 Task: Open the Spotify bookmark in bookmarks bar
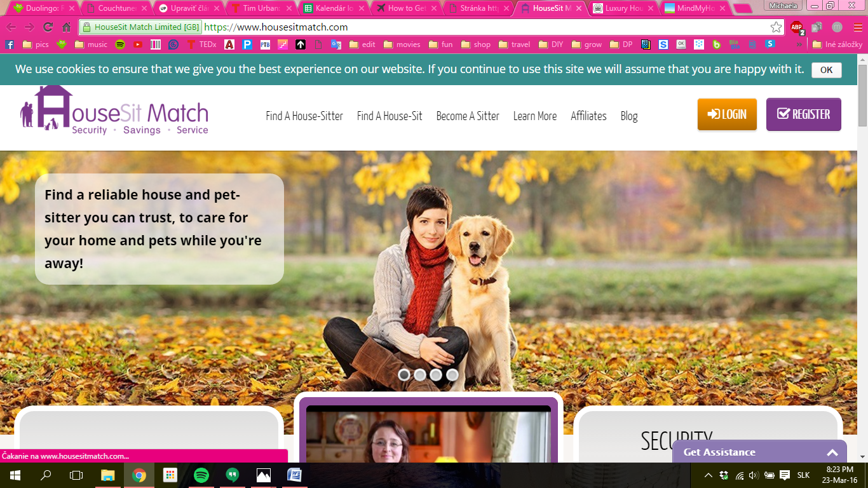[x=120, y=44]
